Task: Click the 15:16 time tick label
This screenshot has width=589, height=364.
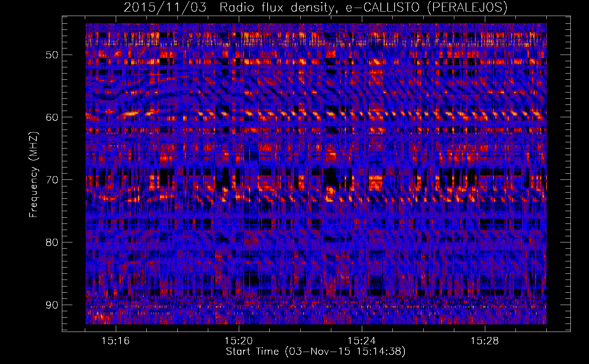Action: pyautogui.click(x=115, y=341)
